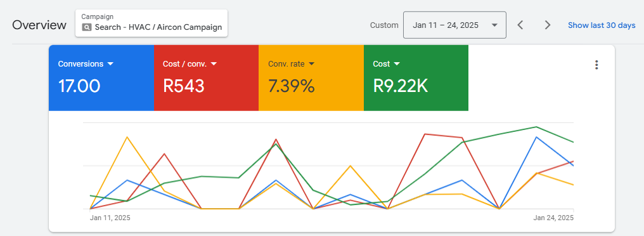Expand the Jan 11 – 24, 2025 date picker
This screenshot has height=236, width=644.
(454, 25)
